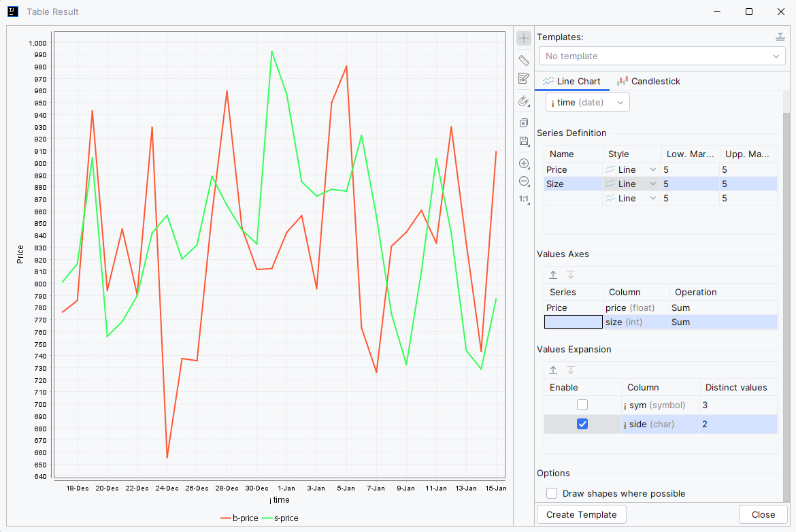Zoom out with the minus magnifier
This screenshot has width=796, height=532.
524,182
